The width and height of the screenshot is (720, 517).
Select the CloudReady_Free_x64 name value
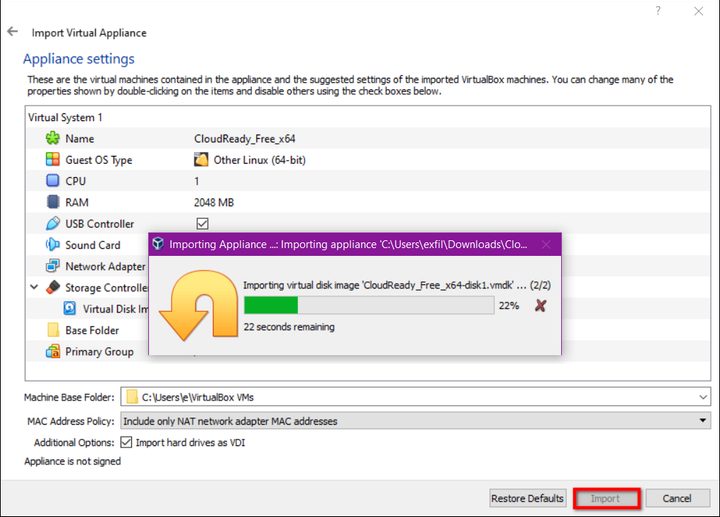[244, 139]
